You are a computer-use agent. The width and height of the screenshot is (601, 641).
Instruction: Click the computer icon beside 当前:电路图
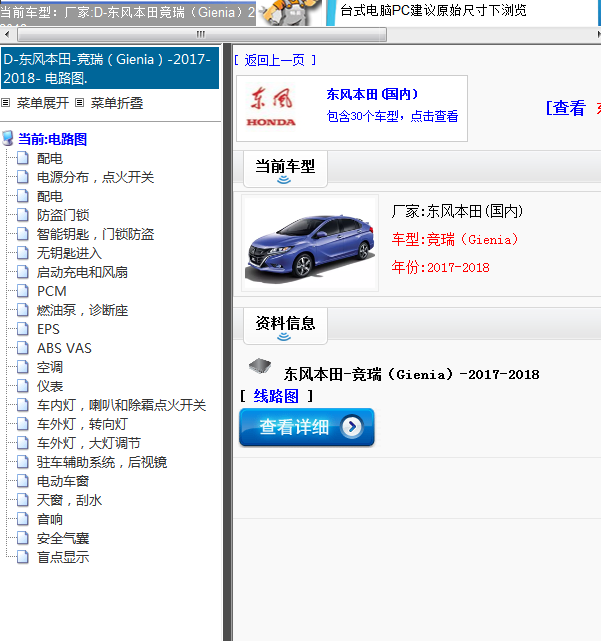8,139
